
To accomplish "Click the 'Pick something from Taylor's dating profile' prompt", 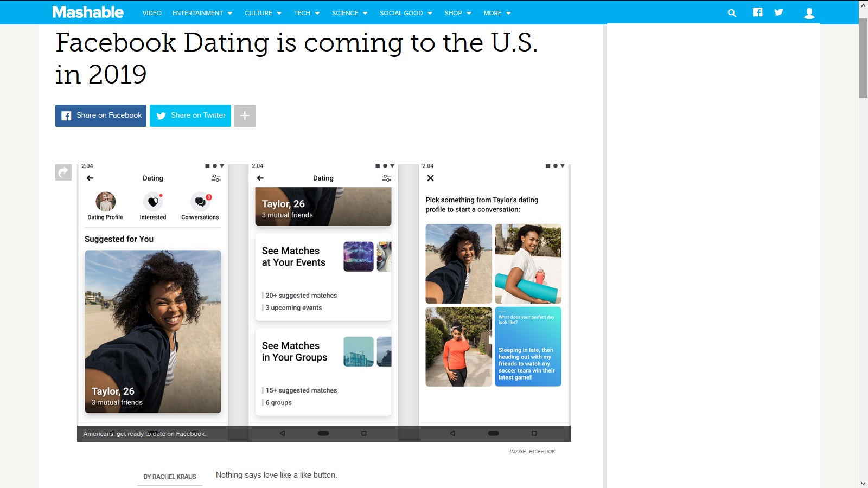I will tap(482, 204).
